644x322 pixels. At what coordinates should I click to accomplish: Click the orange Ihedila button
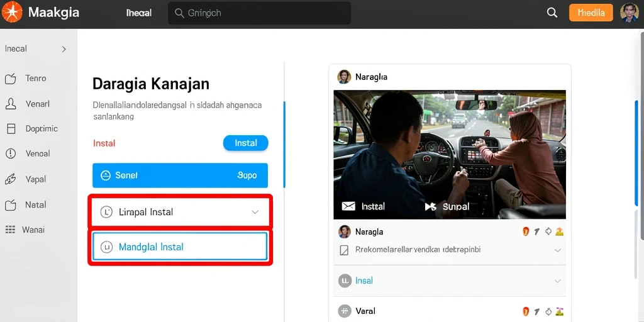point(591,13)
